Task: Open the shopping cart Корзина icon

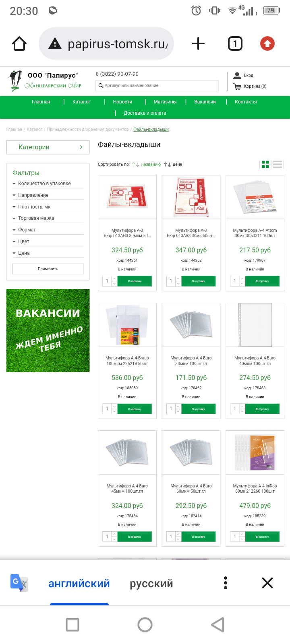Action: (x=237, y=86)
